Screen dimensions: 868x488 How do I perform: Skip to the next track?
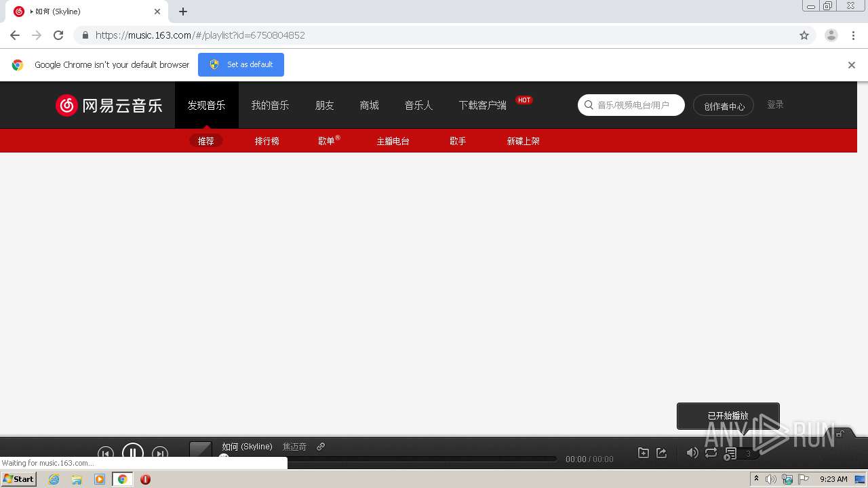coord(160,453)
